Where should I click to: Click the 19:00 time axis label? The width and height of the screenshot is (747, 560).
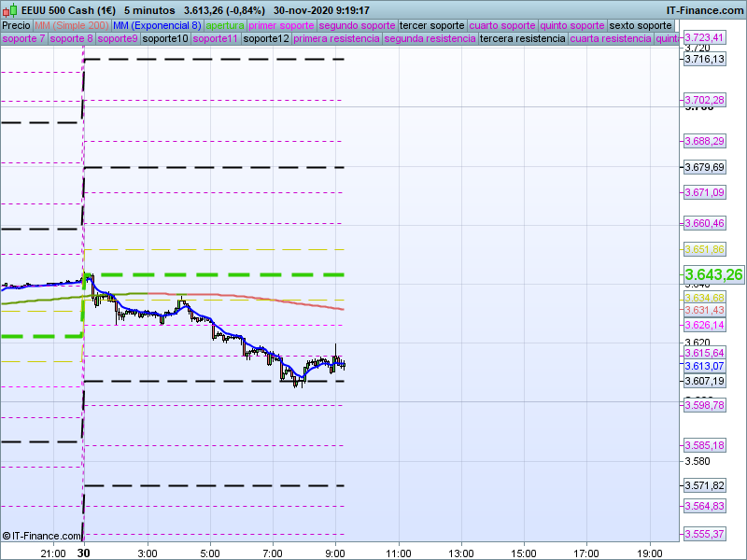click(650, 553)
